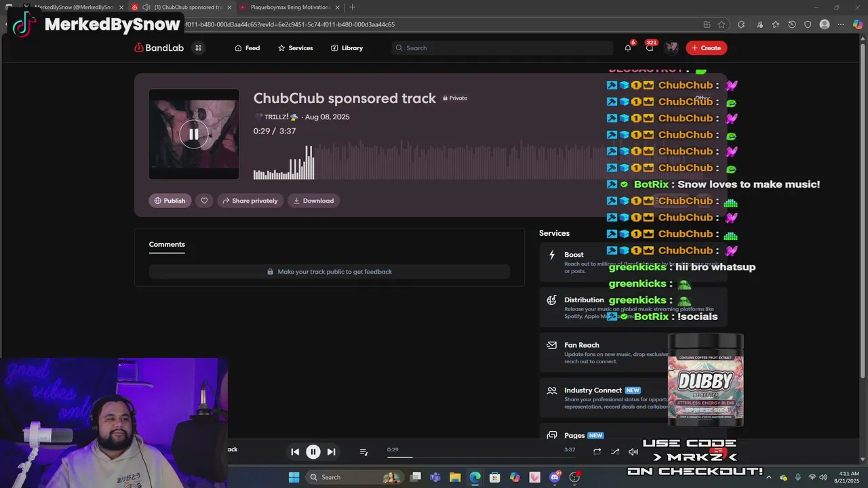Screen dimensions: 868x488
Task: Open the BandLab apps grid menu
Action: coord(198,48)
